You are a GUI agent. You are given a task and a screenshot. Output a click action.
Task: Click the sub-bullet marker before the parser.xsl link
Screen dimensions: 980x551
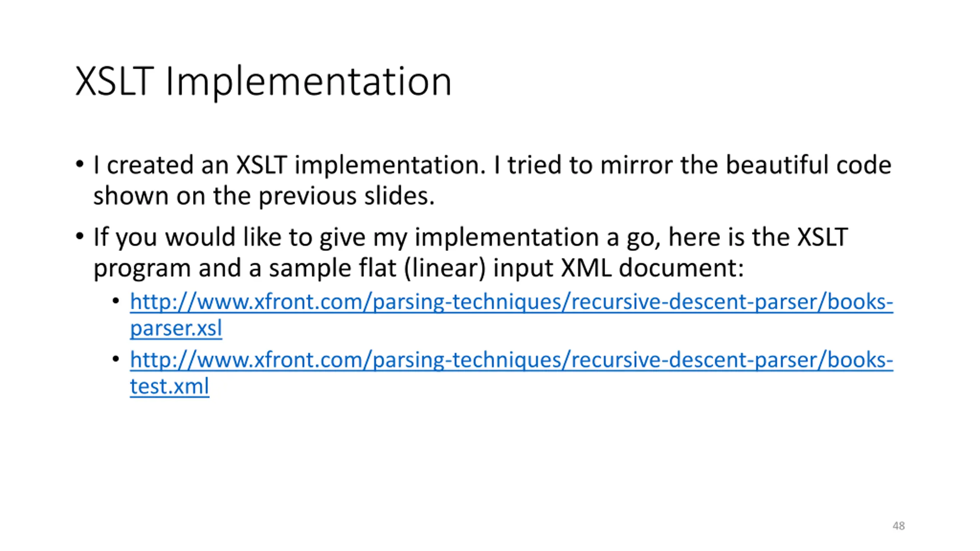point(116,301)
